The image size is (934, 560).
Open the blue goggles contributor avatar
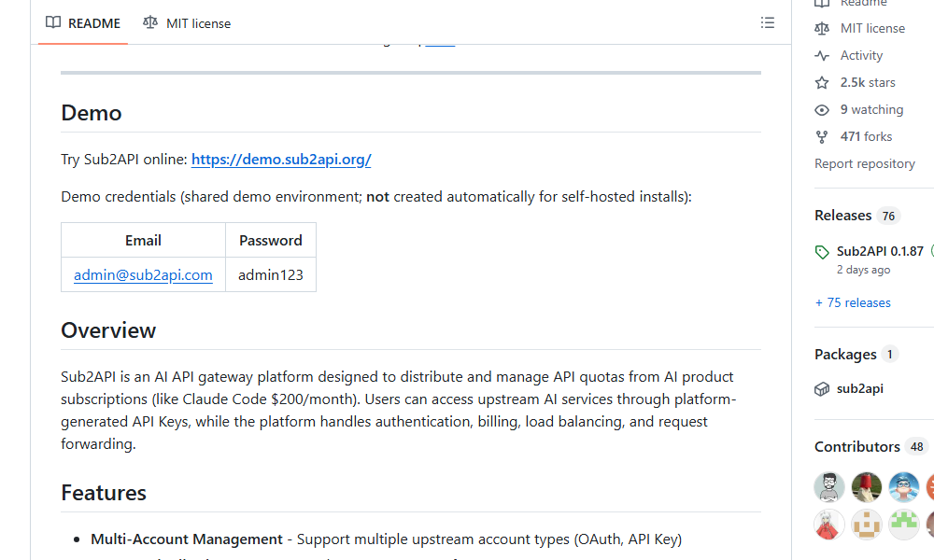tap(904, 487)
